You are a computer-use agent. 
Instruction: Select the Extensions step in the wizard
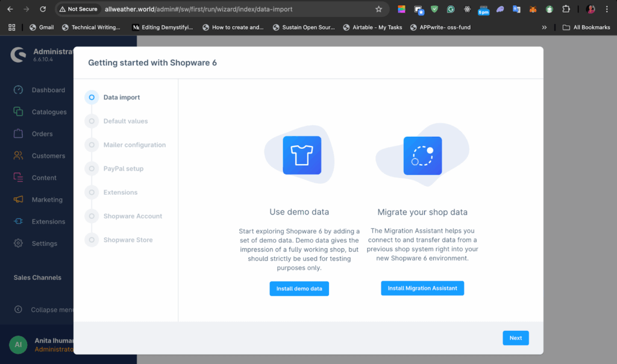click(x=111, y=192)
